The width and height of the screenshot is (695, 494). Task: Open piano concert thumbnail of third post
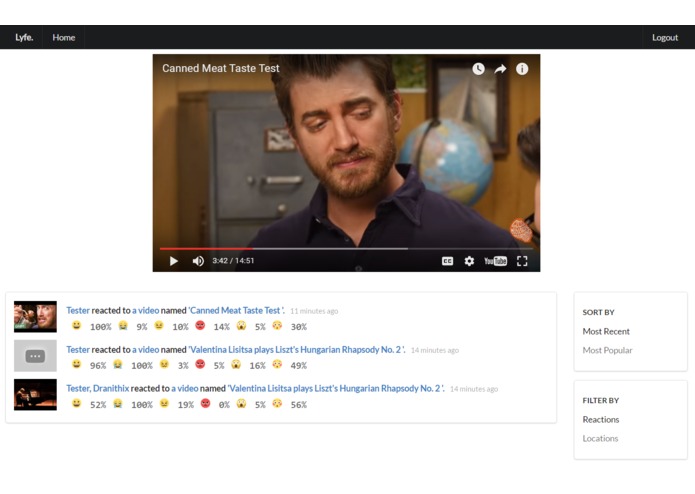point(35,394)
